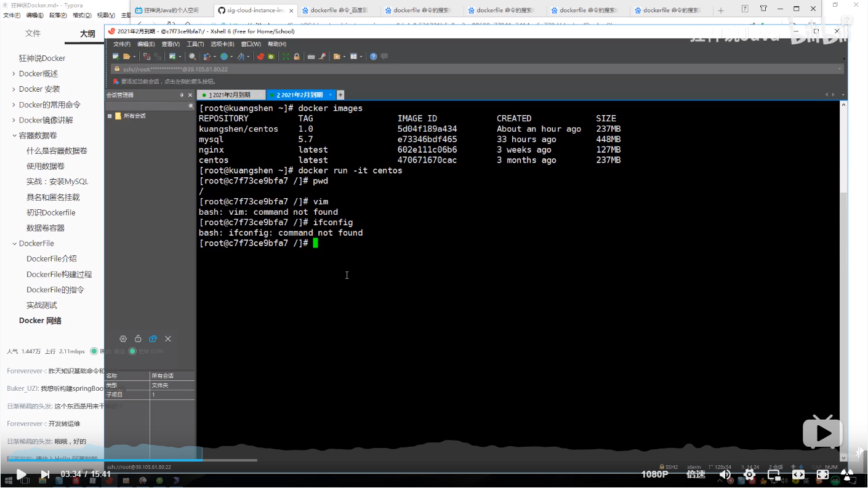Open Xshell 查看(V) menu

[171, 44]
